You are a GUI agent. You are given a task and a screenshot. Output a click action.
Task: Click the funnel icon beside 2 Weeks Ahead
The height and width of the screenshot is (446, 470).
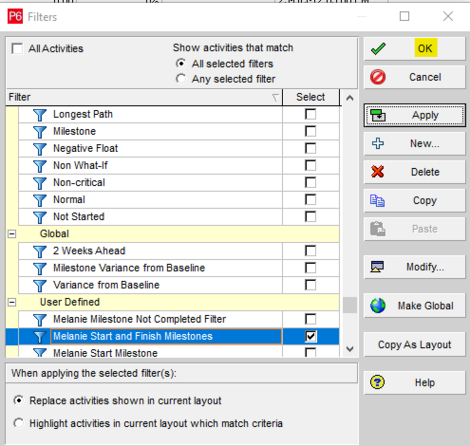point(40,251)
